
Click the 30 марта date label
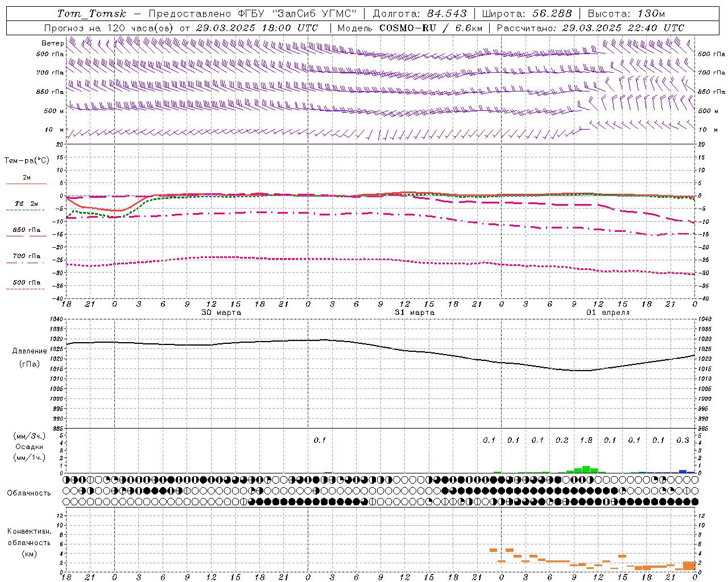[221, 313]
